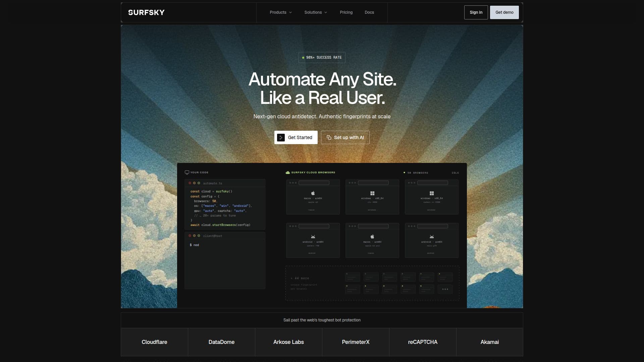644x362 pixels.
Task: Click the Android icon in the mali-g78 card
Action: 432,237
